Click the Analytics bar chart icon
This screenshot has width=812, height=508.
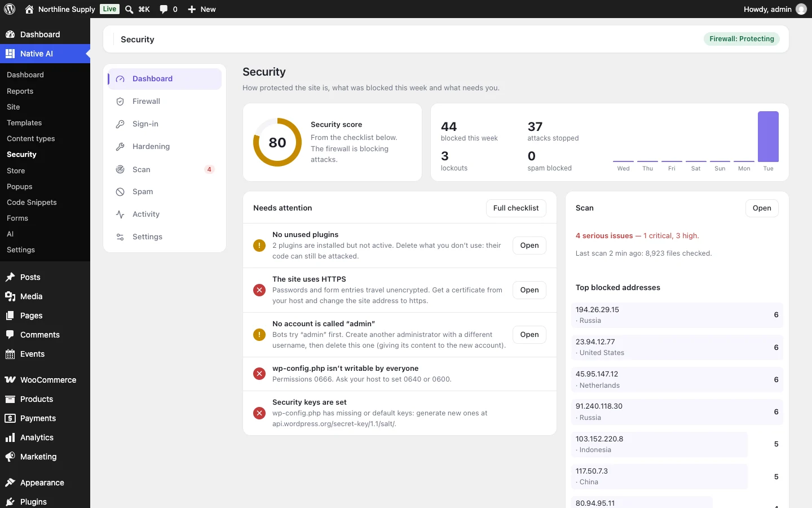[10, 437]
